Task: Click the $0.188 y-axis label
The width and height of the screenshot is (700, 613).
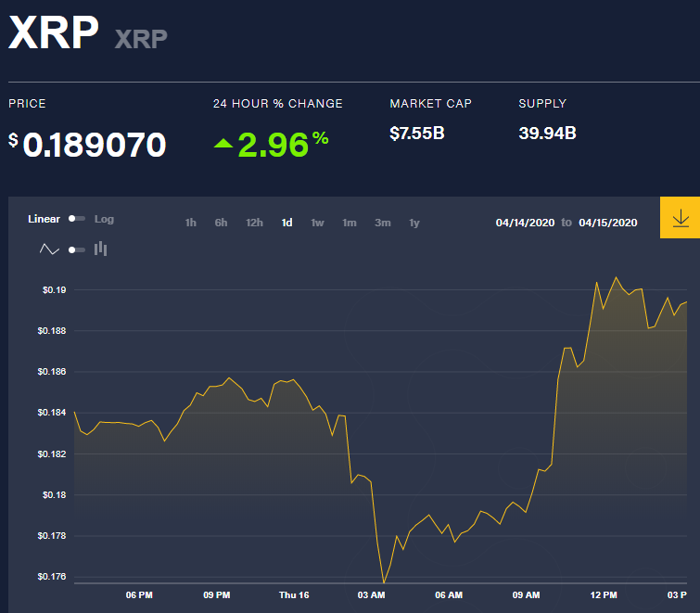Action: pos(52,331)
